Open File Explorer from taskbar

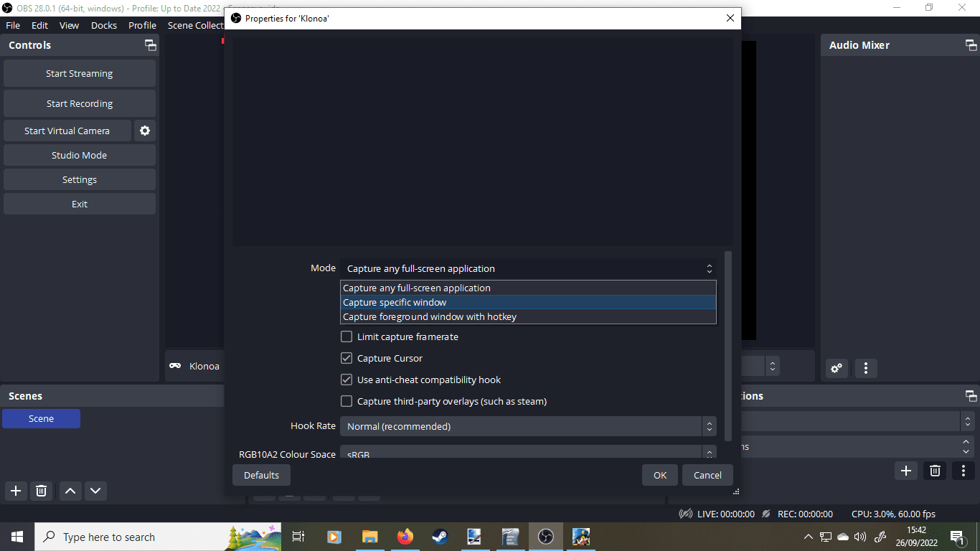[369, 537]
